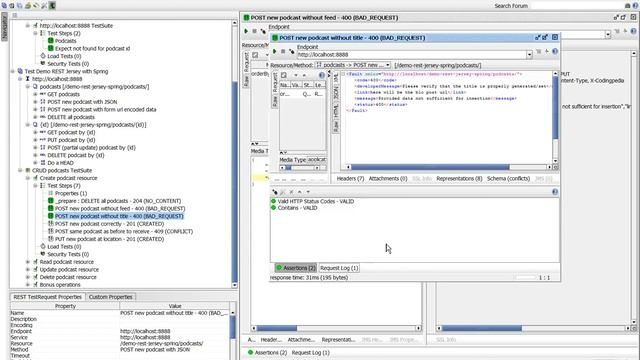Collapse the CRUD podcasts TestSuite node
This screenshot has height=360, width=640.
coord(20,170)
